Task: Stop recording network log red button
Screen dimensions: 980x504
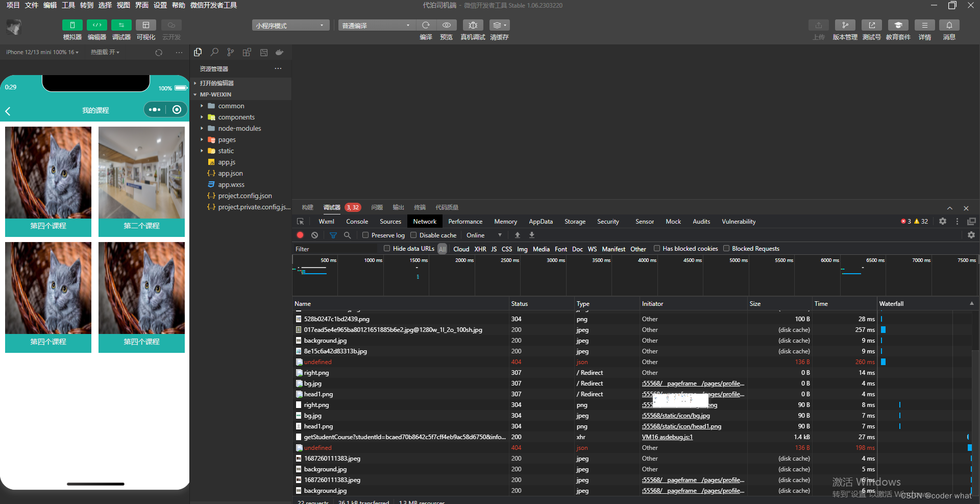Action: tap(300, 235)
